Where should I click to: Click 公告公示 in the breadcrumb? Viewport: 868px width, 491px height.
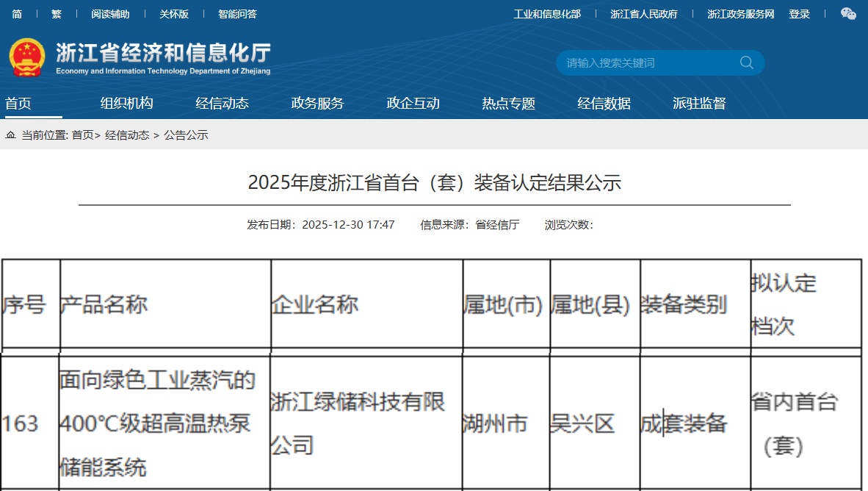click(186, 135)
